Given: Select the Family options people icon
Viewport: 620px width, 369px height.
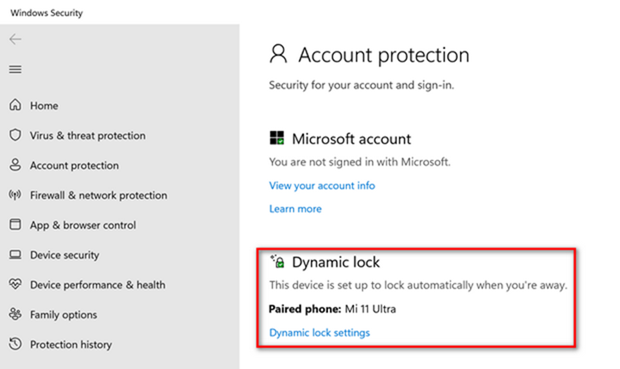Looking at the screenshot, I should click(15, 314).
